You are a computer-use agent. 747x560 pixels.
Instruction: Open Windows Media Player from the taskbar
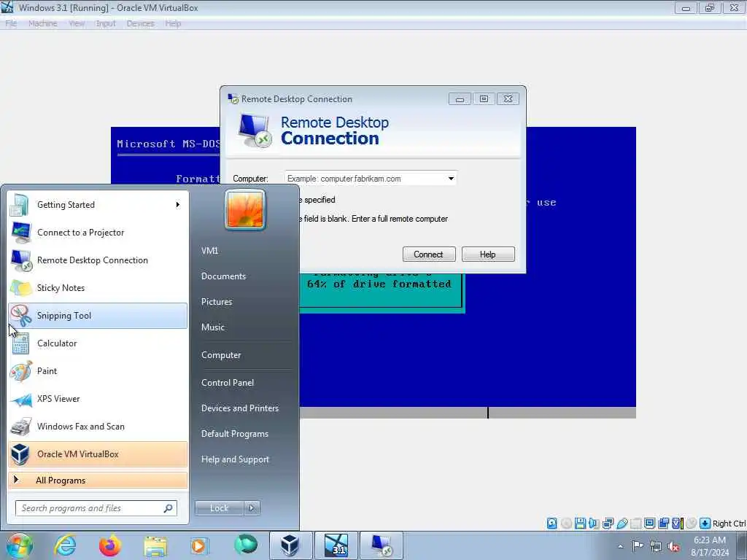click(x=200, y=545)
